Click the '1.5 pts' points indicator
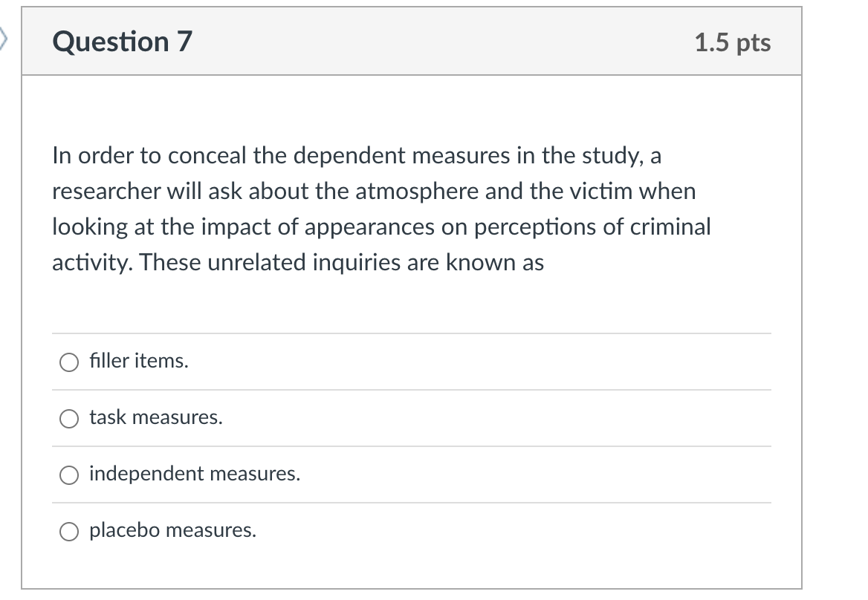This screenshot has height=600, width=868. pyautogui.click(x=733, y=42)
